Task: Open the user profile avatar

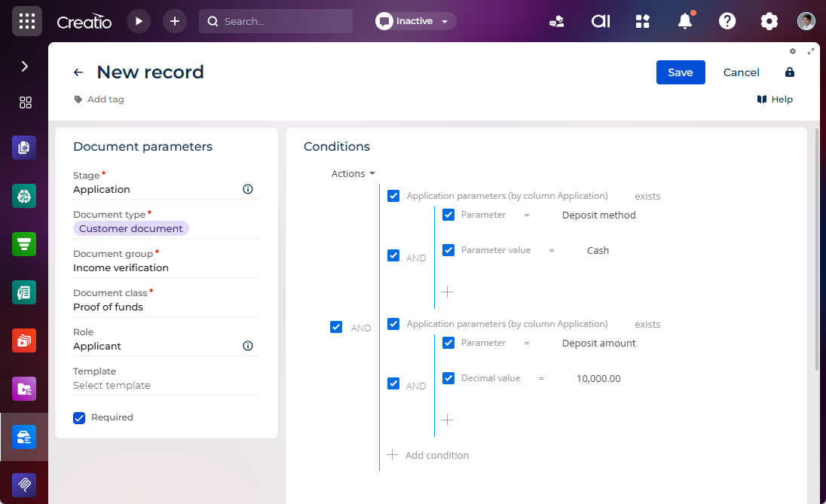Action: pyautogui.click(x=806, y=21)
